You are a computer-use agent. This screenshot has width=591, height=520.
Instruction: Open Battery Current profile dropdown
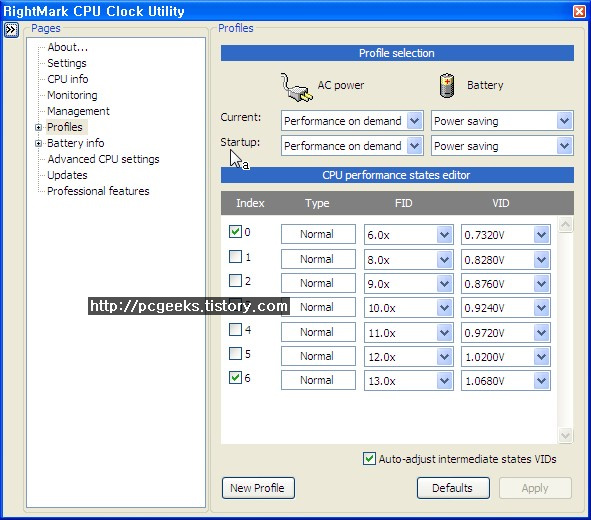tap(564, 121)
